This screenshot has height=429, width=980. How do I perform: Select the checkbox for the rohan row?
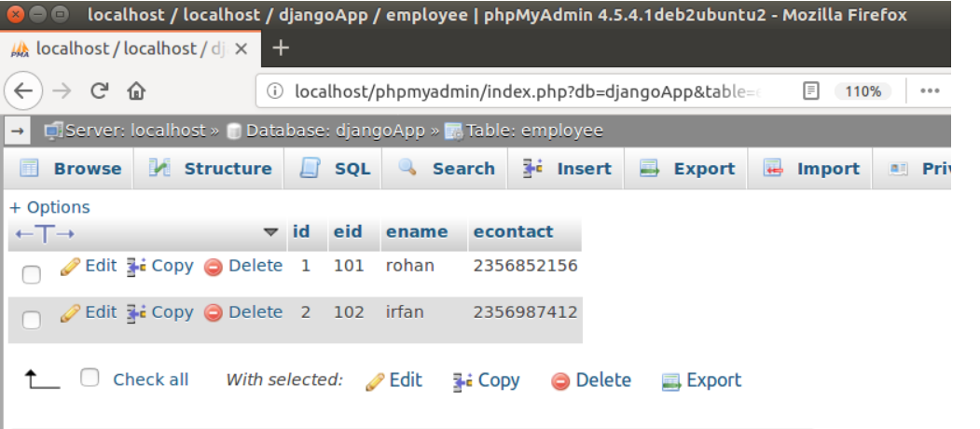point(32,274)
